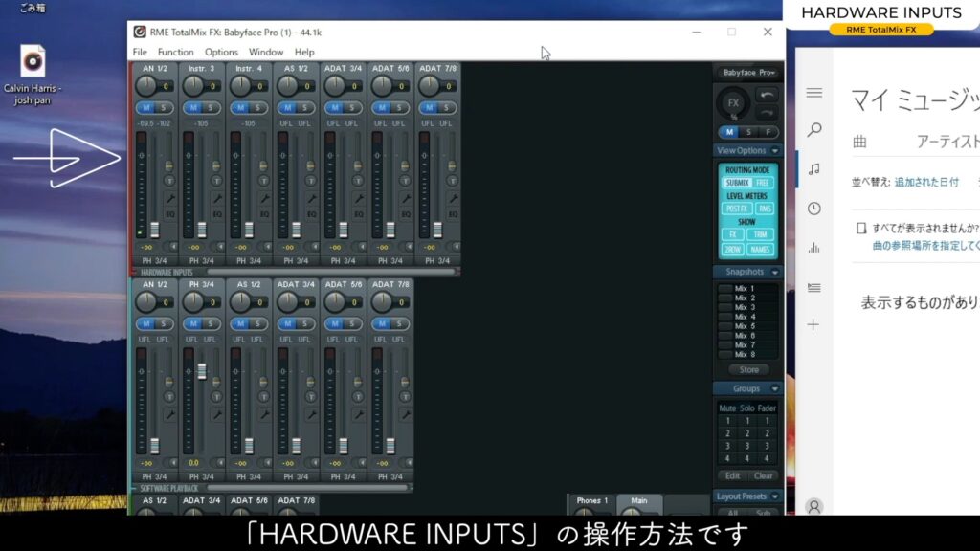Click the PH 3/4 output label under Instr. 4

coord(249,260)
